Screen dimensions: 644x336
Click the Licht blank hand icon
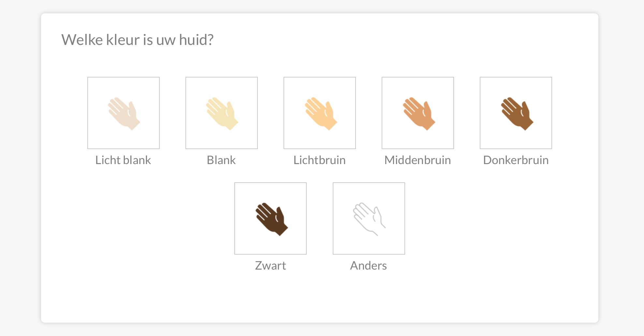pyautogui.click(x=124, y=114)
